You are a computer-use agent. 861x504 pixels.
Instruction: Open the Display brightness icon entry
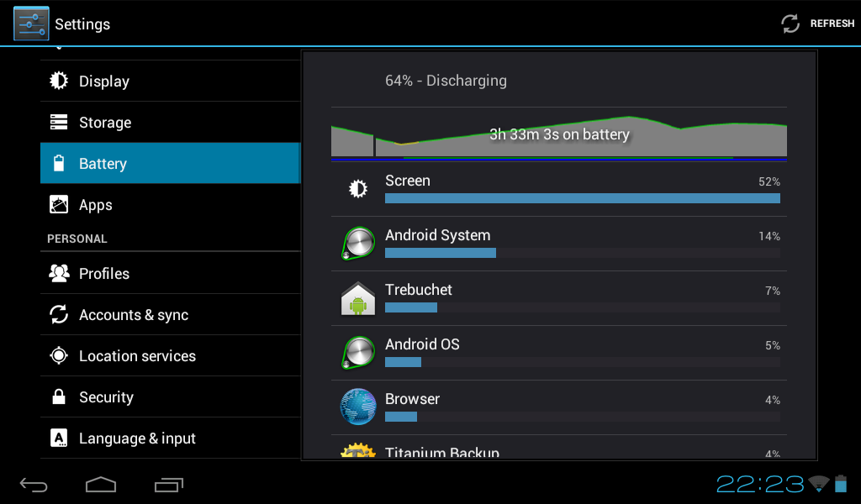click(59, 81)
